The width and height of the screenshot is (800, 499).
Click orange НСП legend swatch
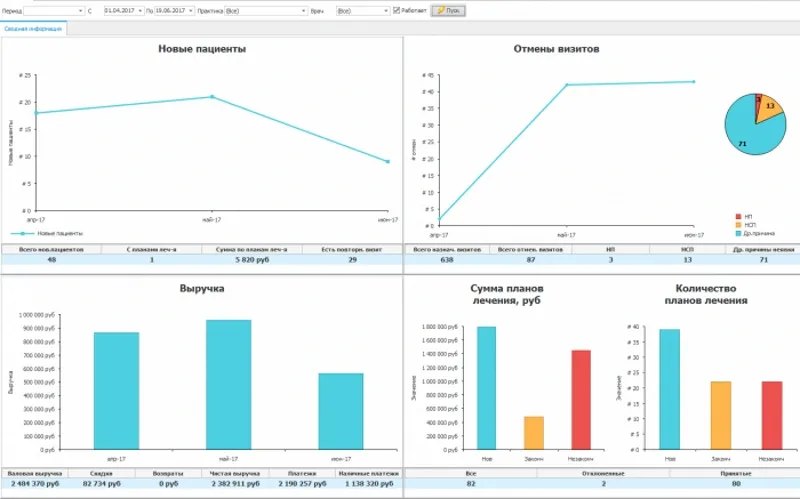[x=738, y=225]
